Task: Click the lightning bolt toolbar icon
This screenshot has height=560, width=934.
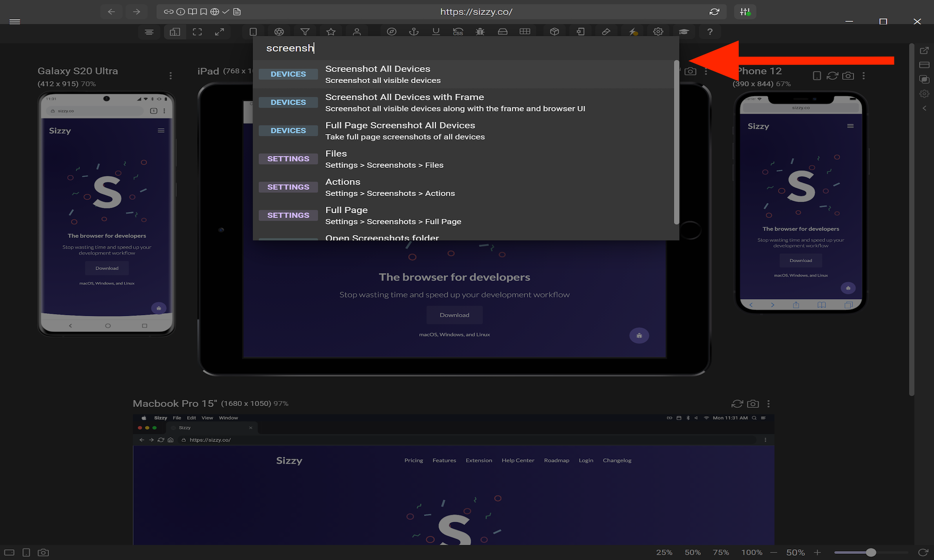Action: 633,32
